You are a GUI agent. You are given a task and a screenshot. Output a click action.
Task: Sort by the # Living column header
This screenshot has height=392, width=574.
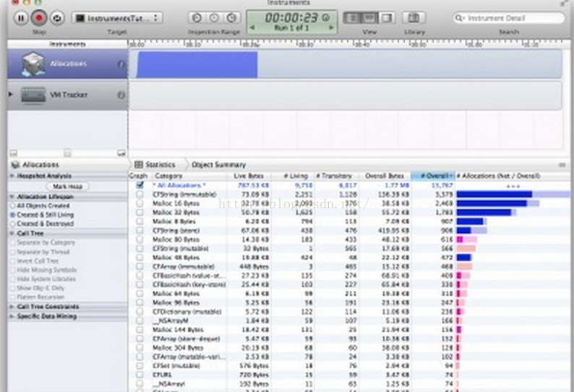tap(293, 176)
